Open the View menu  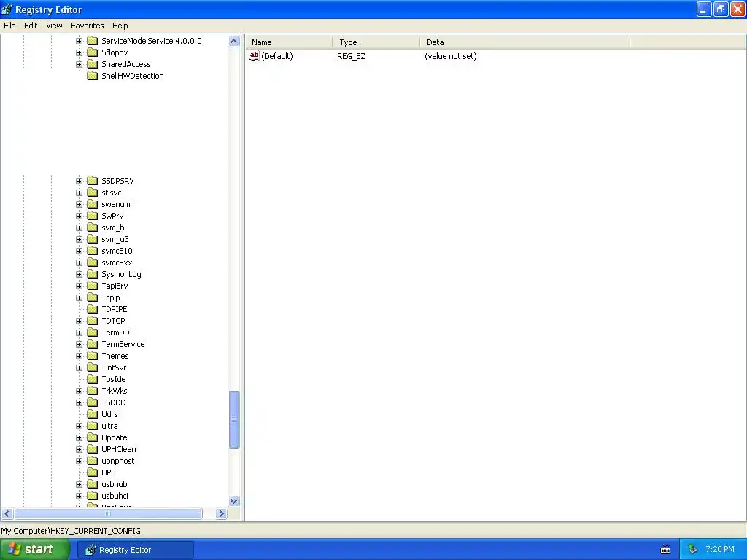coord(54,26)
